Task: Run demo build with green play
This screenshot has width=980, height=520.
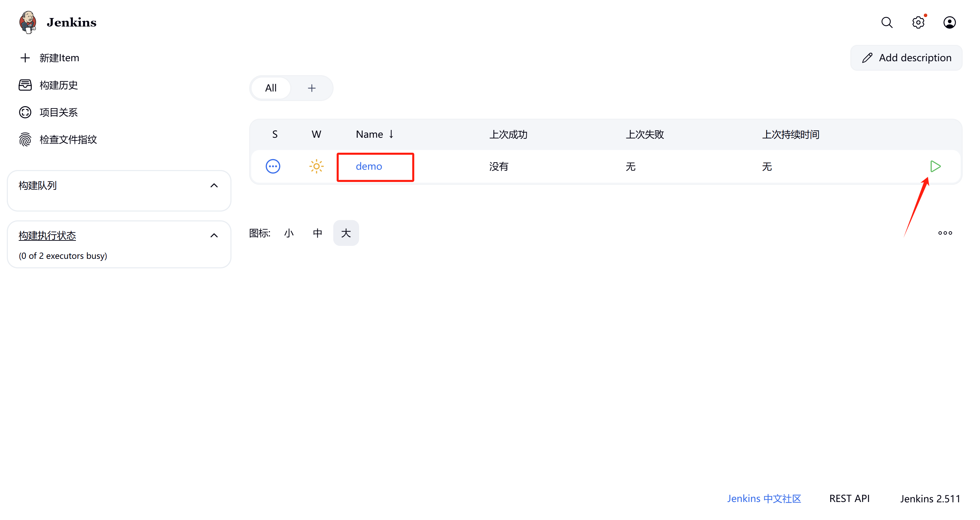Action: coord(935,167)
